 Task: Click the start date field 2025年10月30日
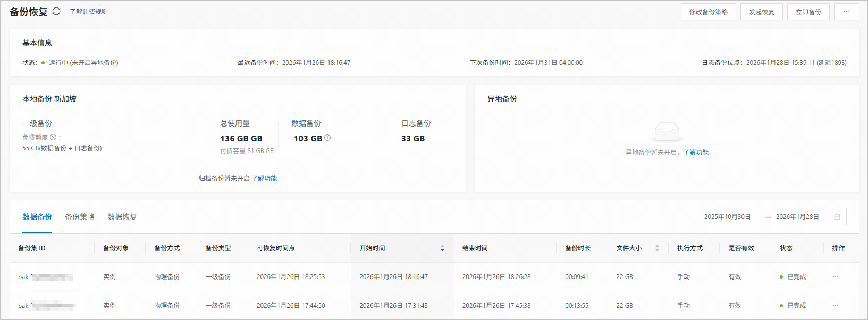tap(728, 217)
